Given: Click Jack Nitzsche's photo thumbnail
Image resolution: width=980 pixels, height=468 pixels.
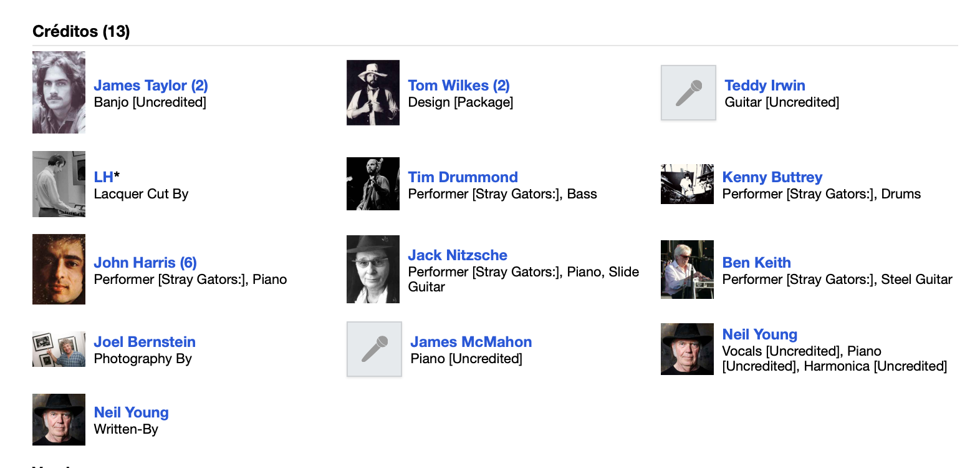Looking at the screenshot, I should 373,269.
